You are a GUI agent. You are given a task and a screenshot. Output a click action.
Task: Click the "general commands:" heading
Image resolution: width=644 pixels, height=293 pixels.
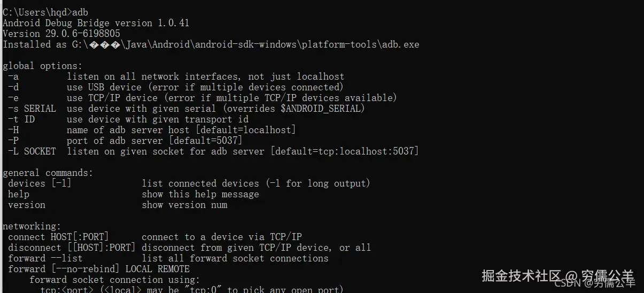[x=48, y=173]
